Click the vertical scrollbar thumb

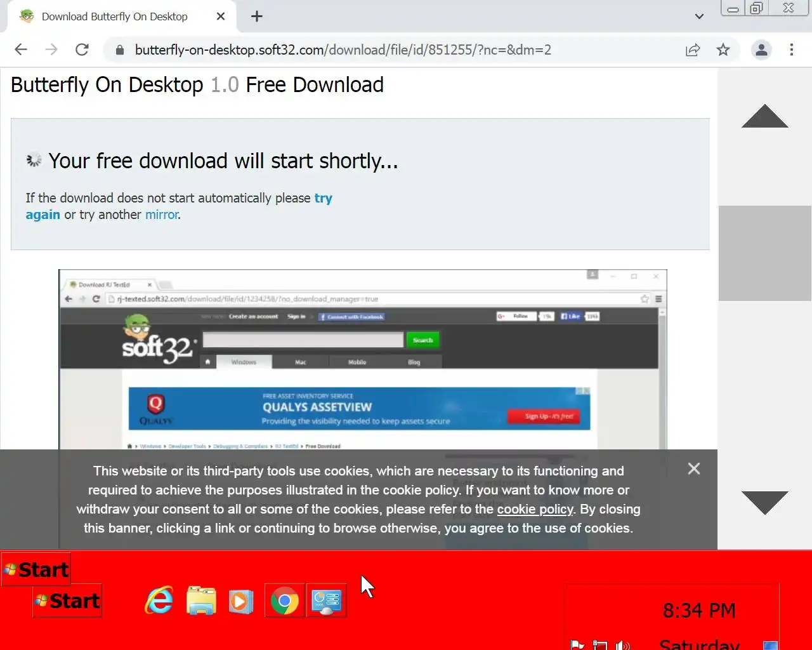[x=765, y=253]
